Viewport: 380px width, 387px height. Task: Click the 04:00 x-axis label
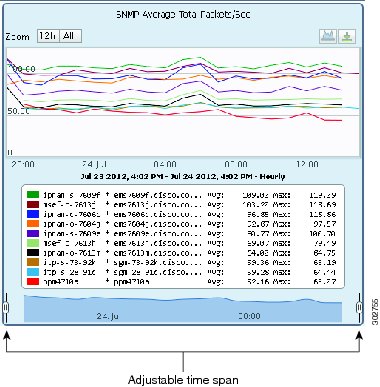pyautogui.click(x=165, y=164)
